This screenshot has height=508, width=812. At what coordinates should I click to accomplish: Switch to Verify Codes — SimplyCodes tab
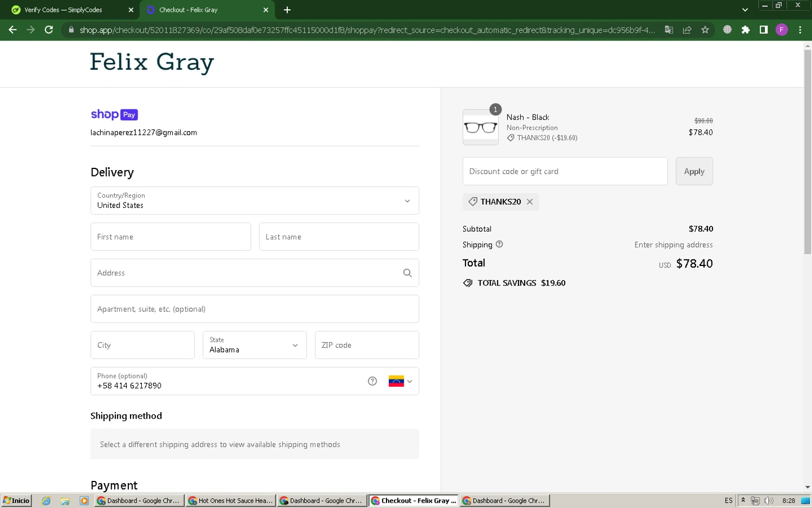(x=63, y=10)
